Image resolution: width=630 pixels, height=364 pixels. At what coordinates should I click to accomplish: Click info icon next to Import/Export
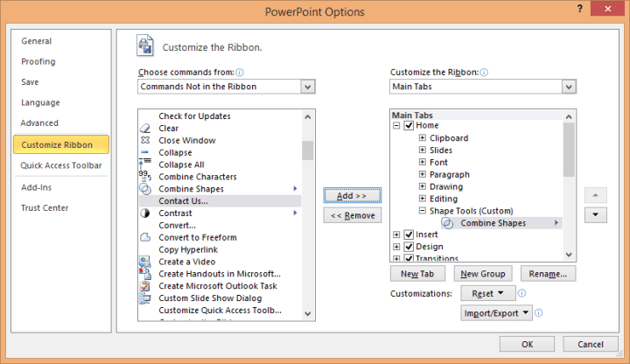click(x=539, y=312)
